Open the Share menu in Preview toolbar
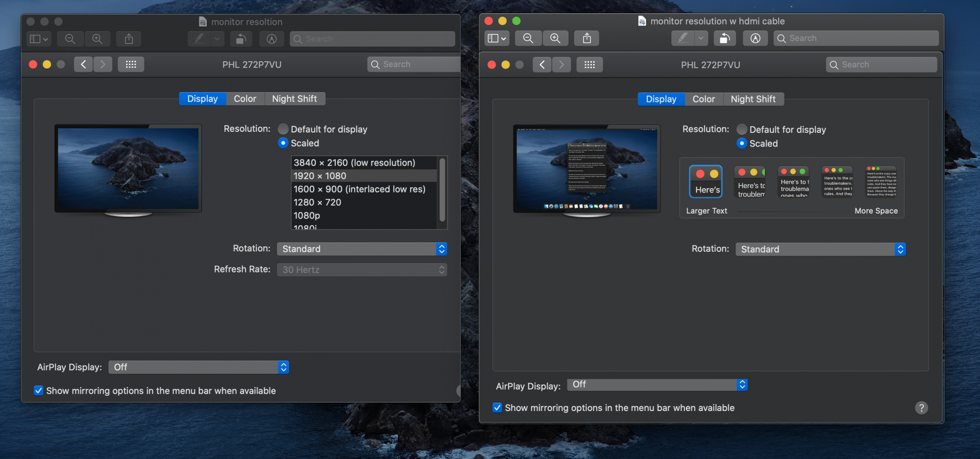This screenshot has width=980, height=459. [x=128, y=39]
